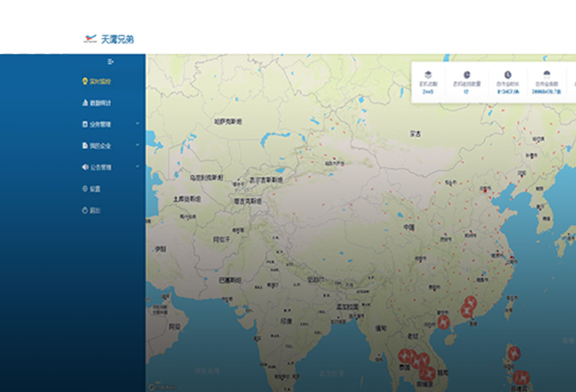Viewport: 576px width, 392px height.
Task: Click the 中国 map label
Action: [409, 227]
